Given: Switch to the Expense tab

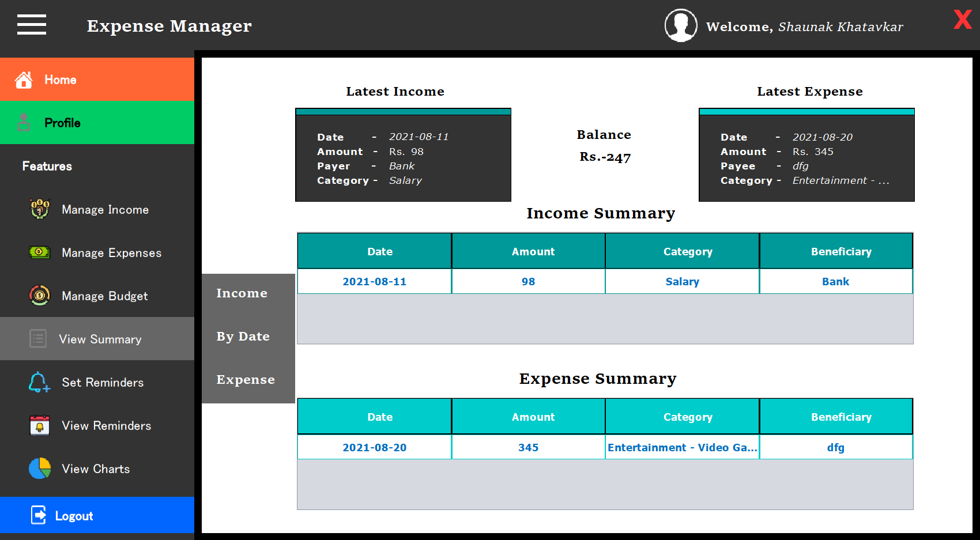Looking at the screenshot, I should pyautogui.click(x=246, y=379).
